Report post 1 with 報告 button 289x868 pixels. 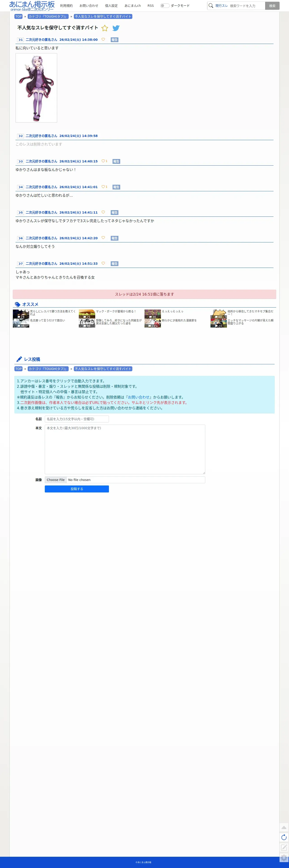(115, 40)
